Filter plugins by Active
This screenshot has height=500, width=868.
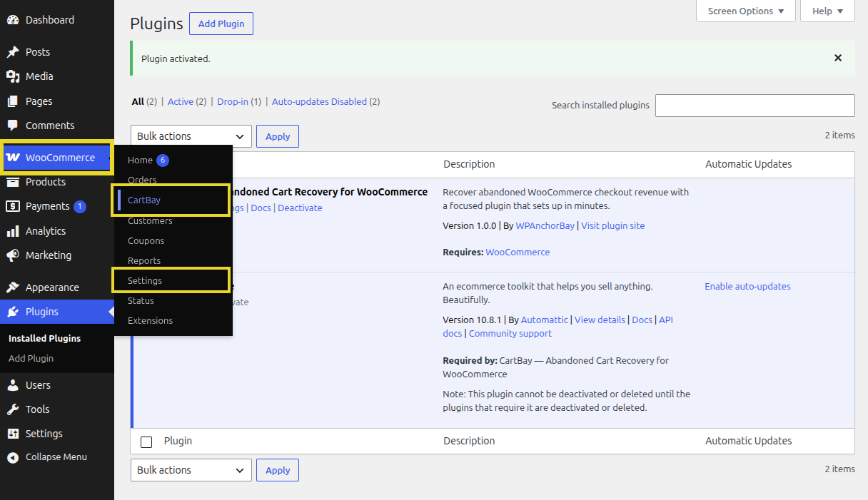(x=181, y=102)
